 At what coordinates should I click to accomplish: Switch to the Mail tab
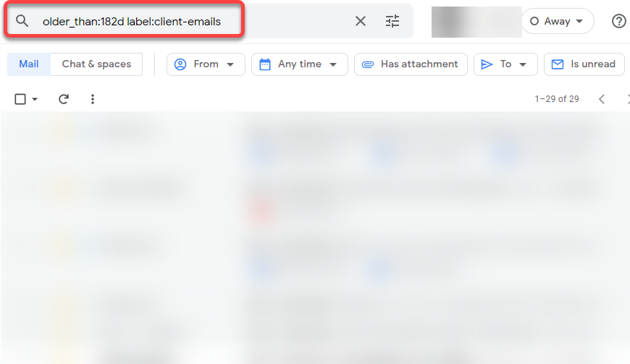tap(29, 64)
